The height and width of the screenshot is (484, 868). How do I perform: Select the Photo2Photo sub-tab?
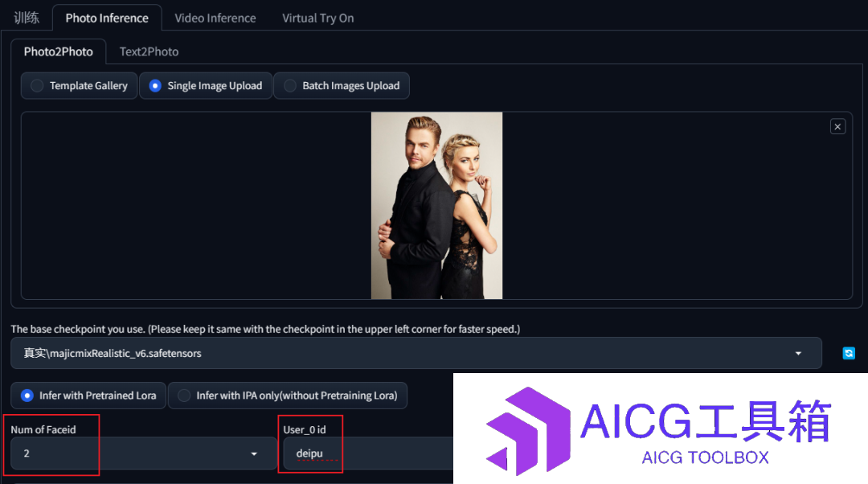pyautogui.click(x=58, y=51)
